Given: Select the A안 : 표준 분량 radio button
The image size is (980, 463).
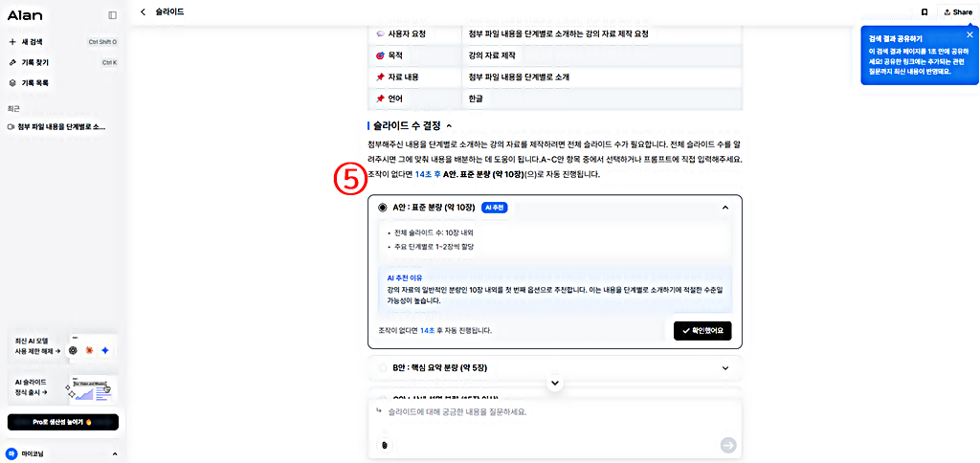Looking at the screenshot, I should pyautogui.click(x=383, y=208).
